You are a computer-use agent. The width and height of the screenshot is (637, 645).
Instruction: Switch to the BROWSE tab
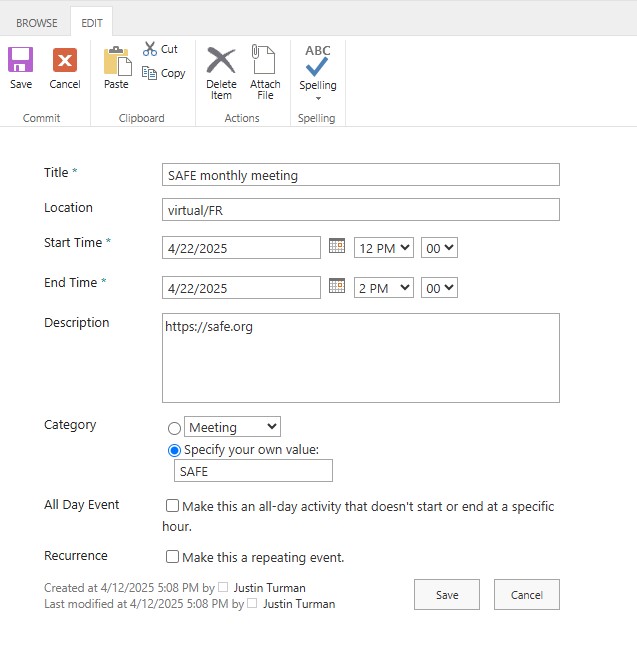click(x=36, y=22)
